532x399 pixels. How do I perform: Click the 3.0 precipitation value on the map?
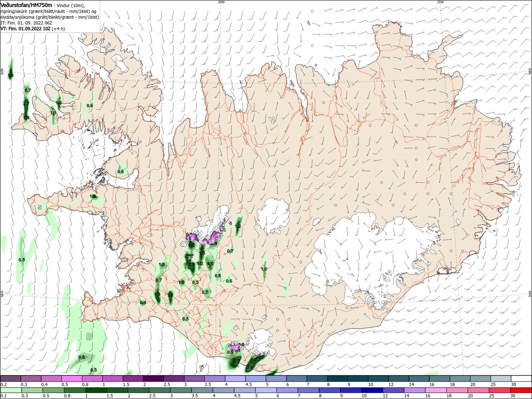point(192,264)
